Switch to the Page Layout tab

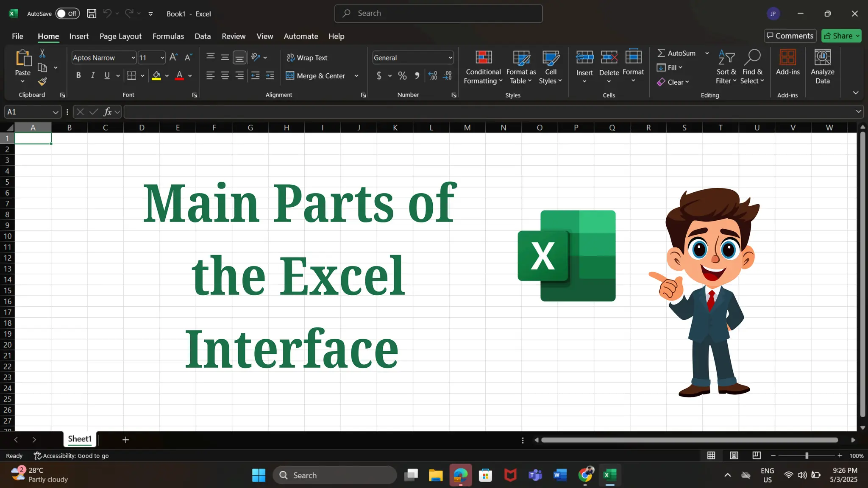tap(120, 36)
